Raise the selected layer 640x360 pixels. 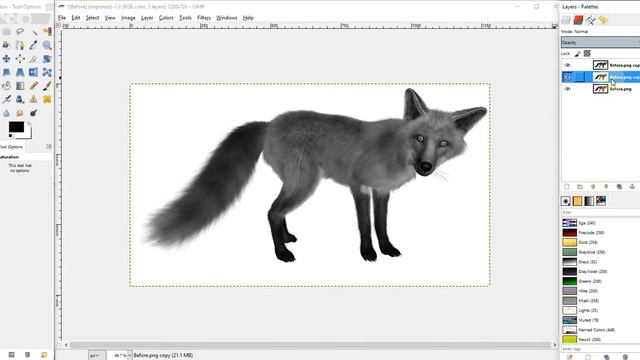pyautogui.click(x=593, y=187)
